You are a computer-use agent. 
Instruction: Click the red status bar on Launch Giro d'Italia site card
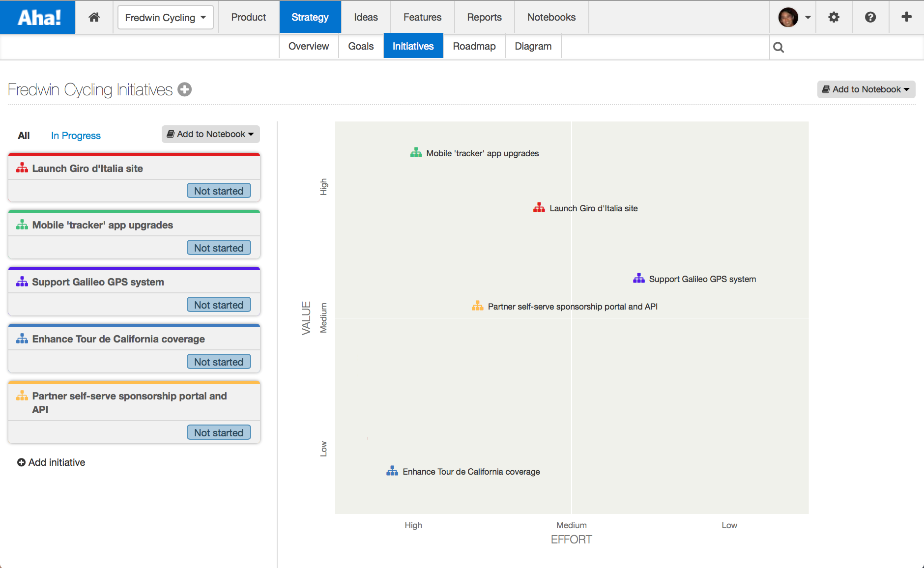pos(133,154)
